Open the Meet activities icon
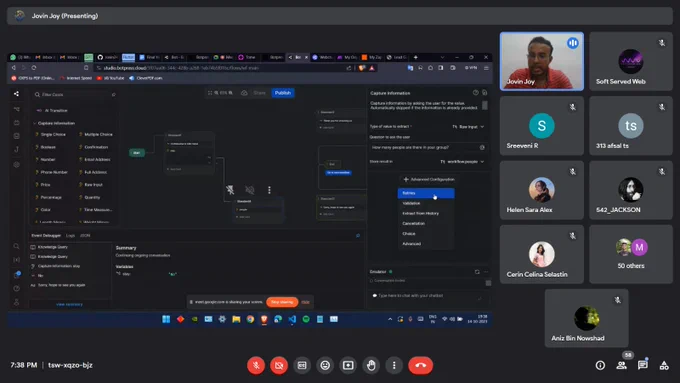 click(664, 365)
